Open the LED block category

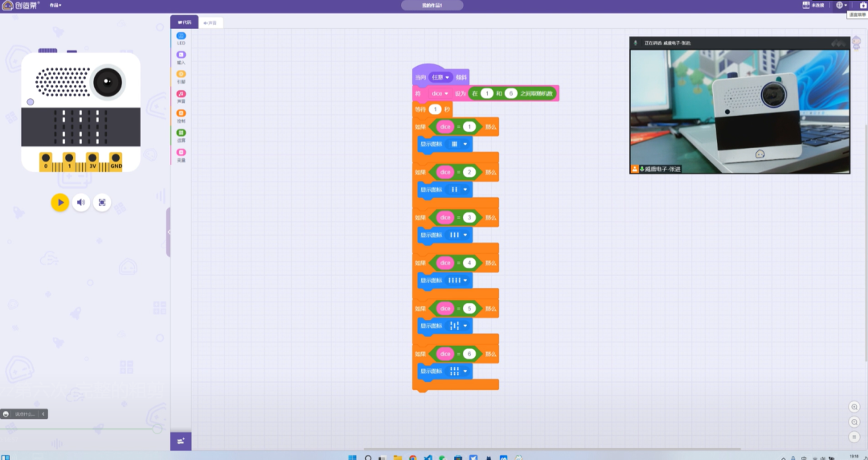tap(181, 38)
